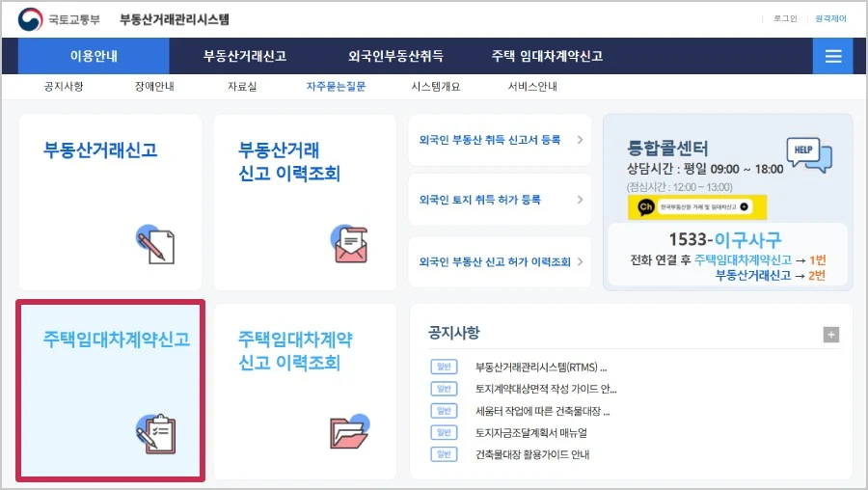Open the yellow KakaoTalk channel banner
The image size is (868, 490).
coord(697,207)
